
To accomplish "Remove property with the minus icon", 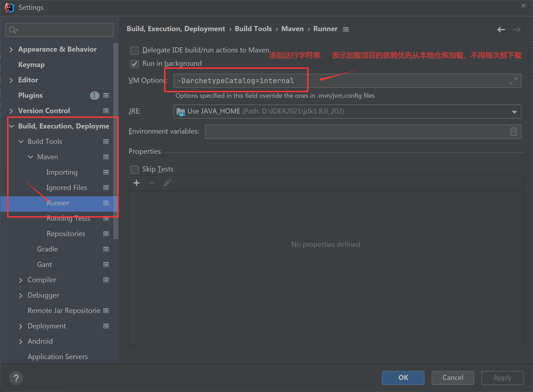I will (152, 183).
